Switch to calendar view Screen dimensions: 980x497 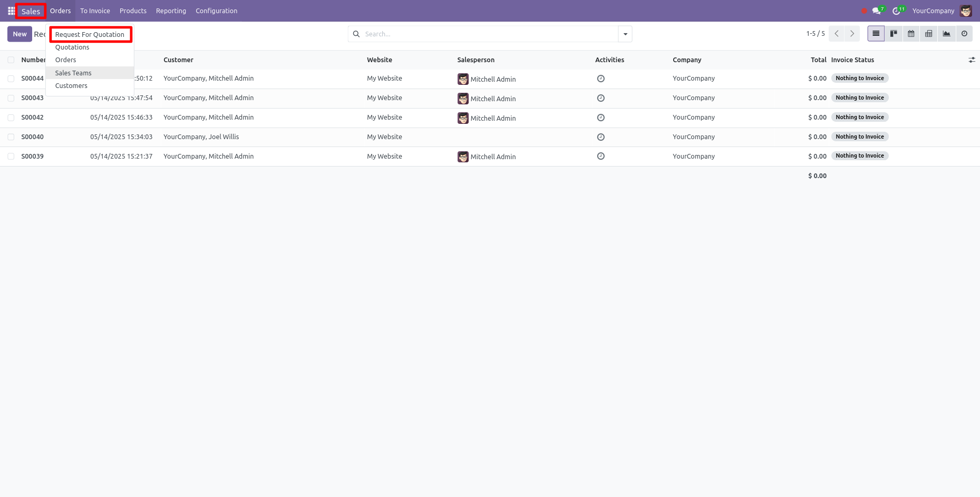coord(911,34)
